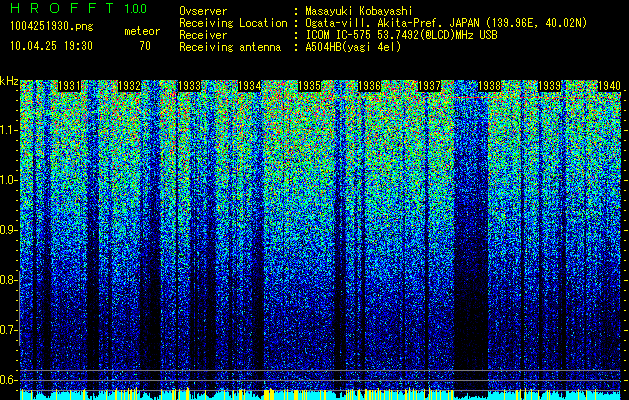Click the 1940 time marker label

609,86
